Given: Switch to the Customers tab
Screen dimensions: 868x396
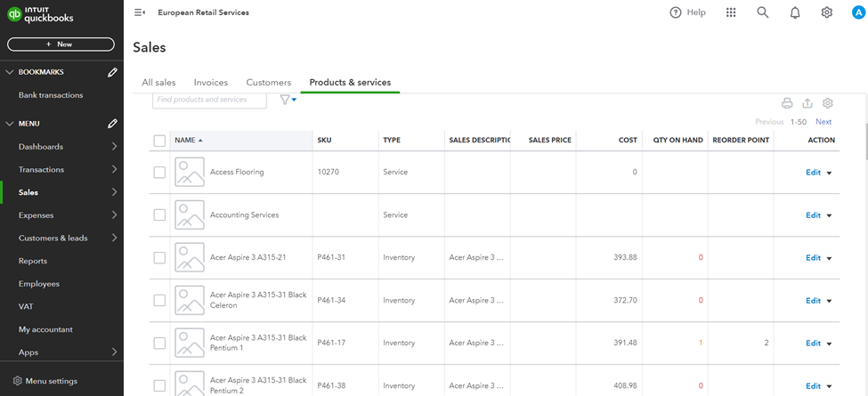Looking at the screenshot, I should pyautogui.click(x=269, y=83).
